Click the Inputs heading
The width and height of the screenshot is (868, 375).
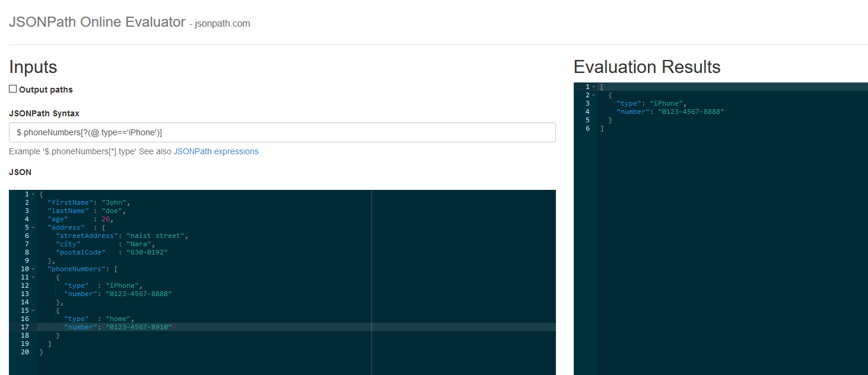click(x=33, y=66)
